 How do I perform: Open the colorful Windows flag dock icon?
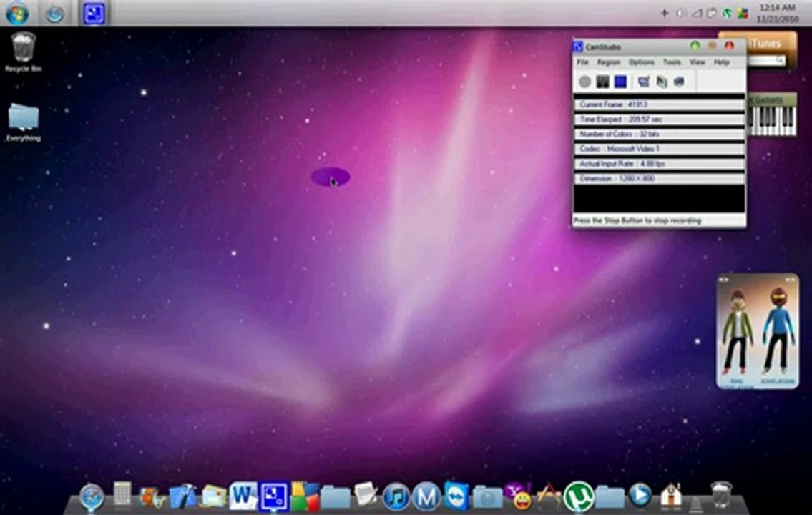[x=305, y=497]
